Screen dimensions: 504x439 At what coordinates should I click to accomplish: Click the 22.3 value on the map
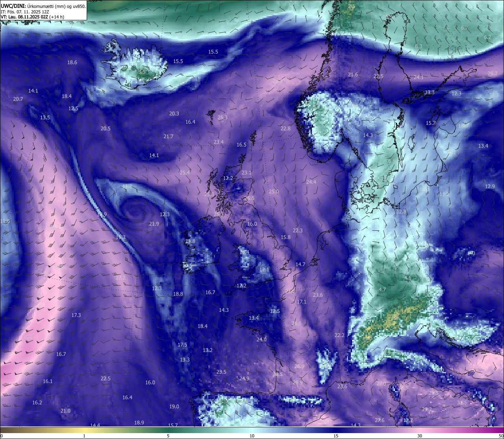298,230
